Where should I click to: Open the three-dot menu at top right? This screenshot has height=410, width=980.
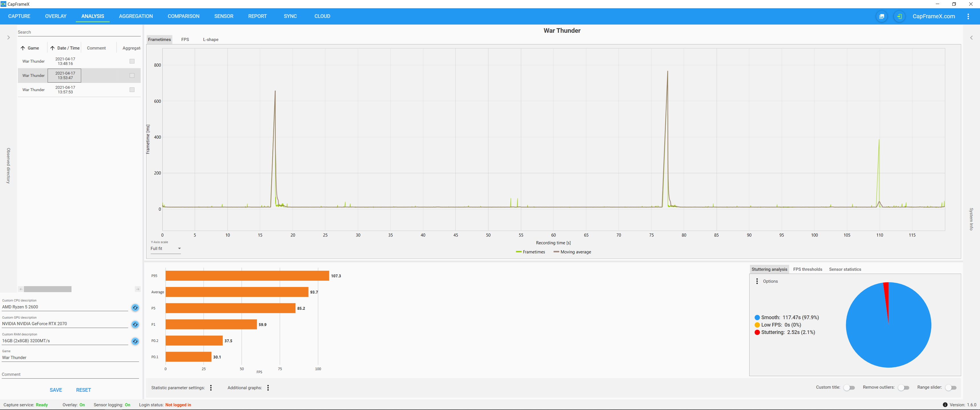click(x=968, y=16)
